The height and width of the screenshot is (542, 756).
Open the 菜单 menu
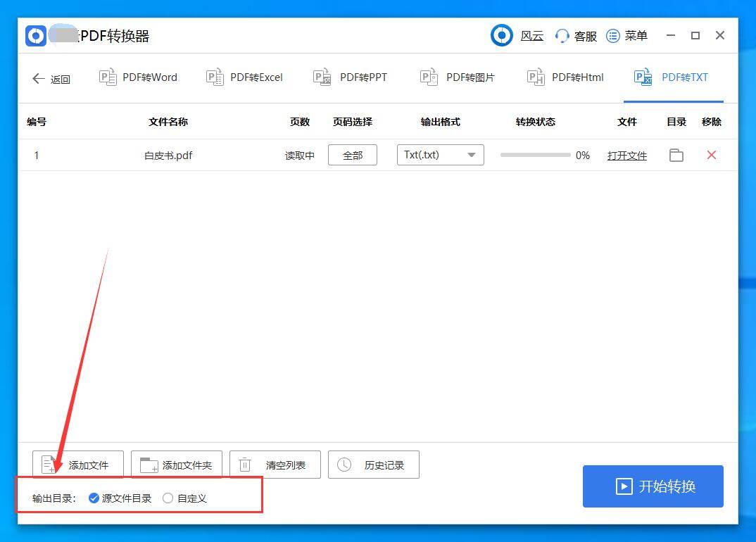pyautogui.click(x=626, y=36)
